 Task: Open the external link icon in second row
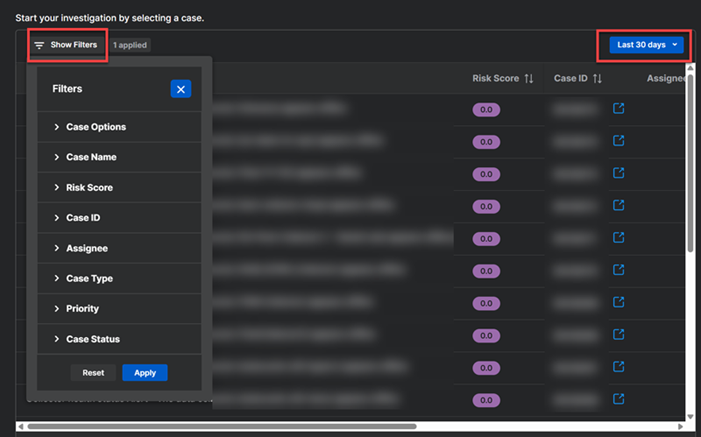coord(618,141)
